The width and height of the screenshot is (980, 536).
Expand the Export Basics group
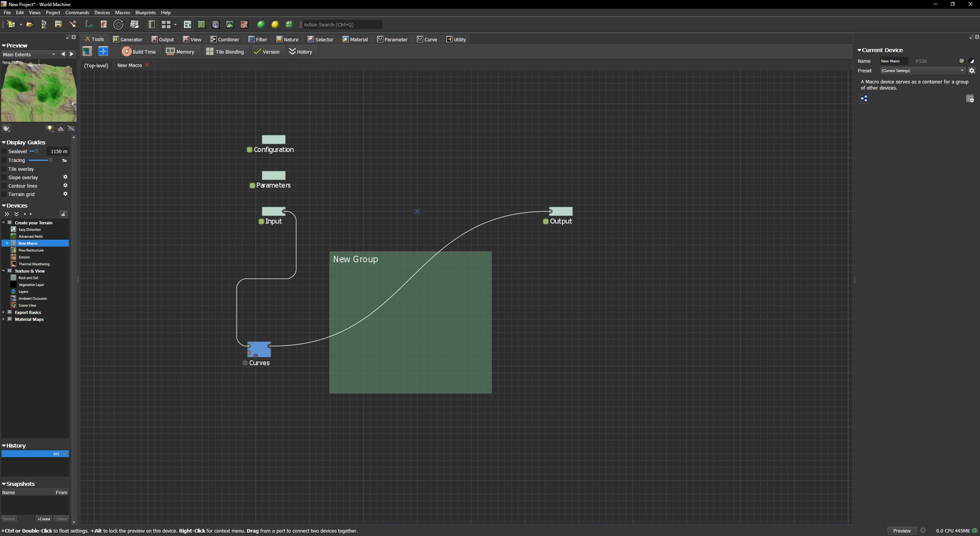pyautogui.click(x=3, y=312)
